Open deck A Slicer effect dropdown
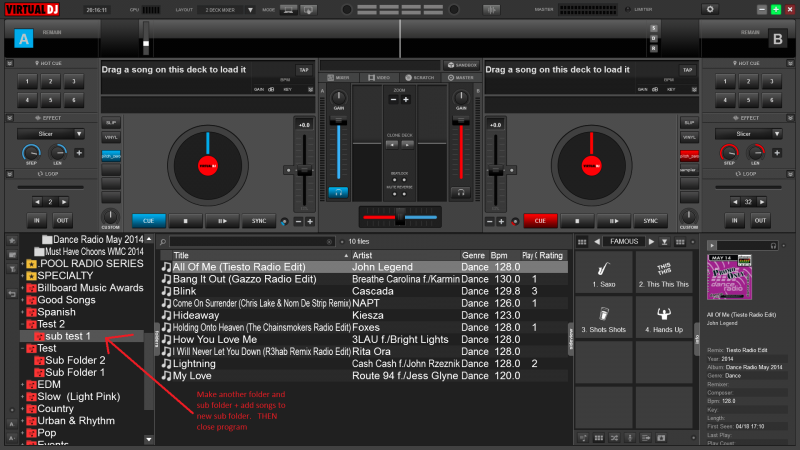 pos(79,134)
